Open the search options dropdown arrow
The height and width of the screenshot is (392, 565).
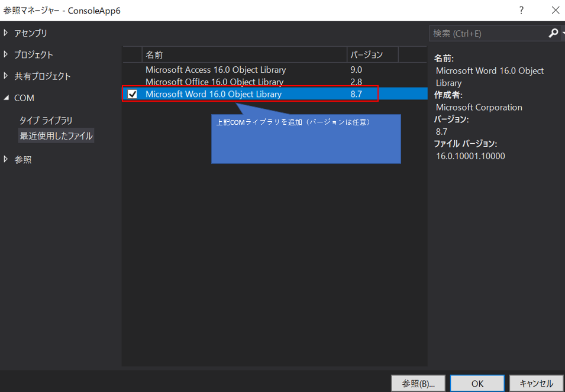tap(563, 34)
